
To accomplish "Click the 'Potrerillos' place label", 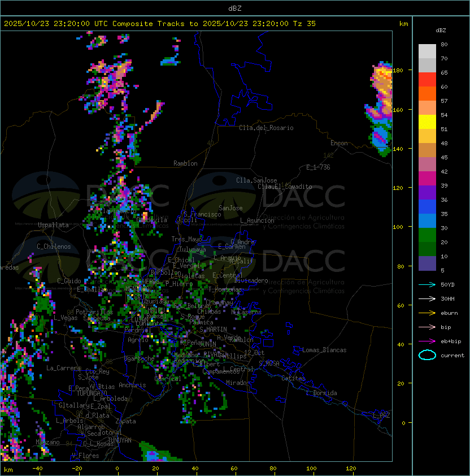I will point(94,311).
